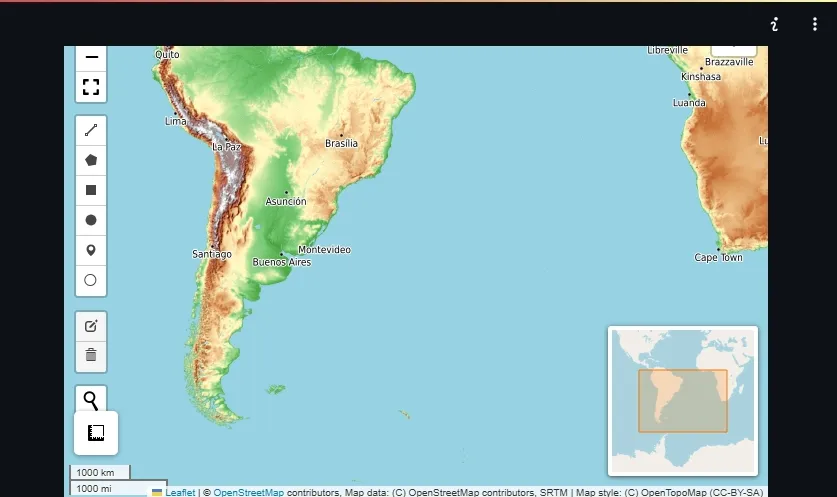Image resolution: width=837 pixels, height=497 pixels.
Task: Activate the edit layers tool
Action: pyautogui.click(x=91, y=326)
